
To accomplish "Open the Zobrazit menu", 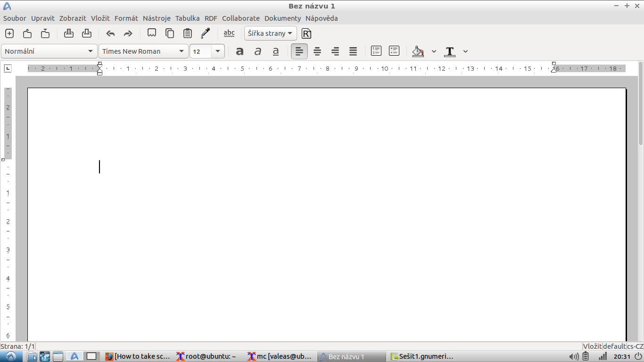I will coord(73,18).
